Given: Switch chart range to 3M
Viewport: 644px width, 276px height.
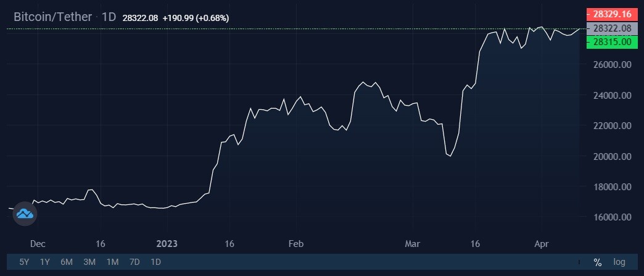Looking at the screenshot, I should 89,262.
